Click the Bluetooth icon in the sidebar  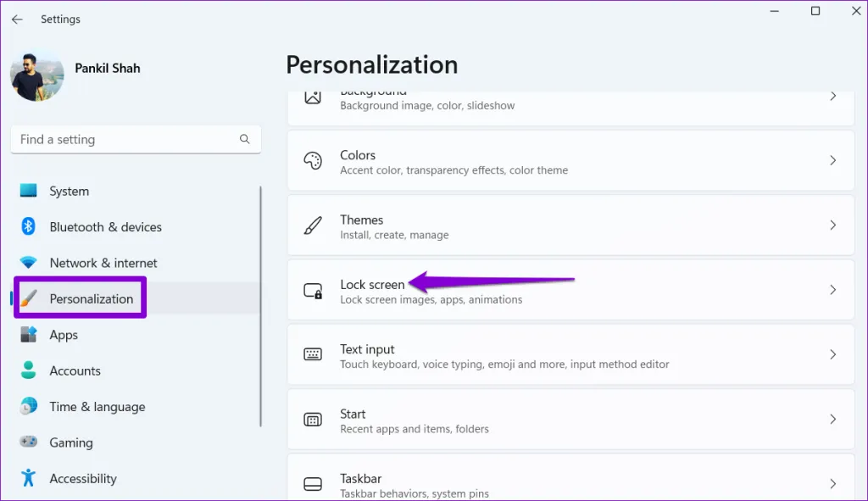(28, 227)
